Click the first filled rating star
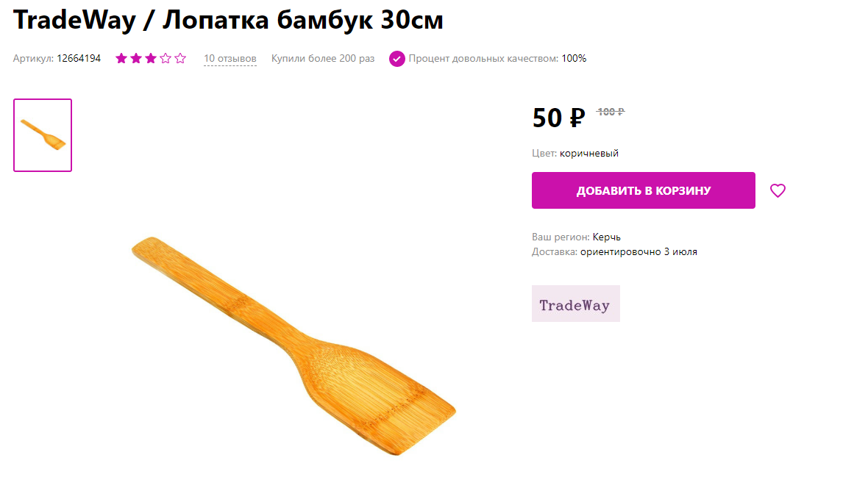Viewport: 868px width, 491px height. (x=121, y=59)
